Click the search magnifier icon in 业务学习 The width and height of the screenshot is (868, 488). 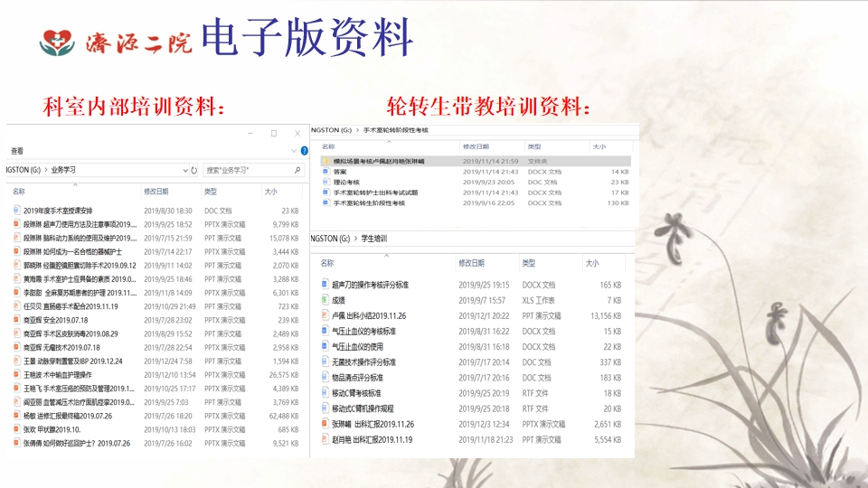tap(298, 170)
